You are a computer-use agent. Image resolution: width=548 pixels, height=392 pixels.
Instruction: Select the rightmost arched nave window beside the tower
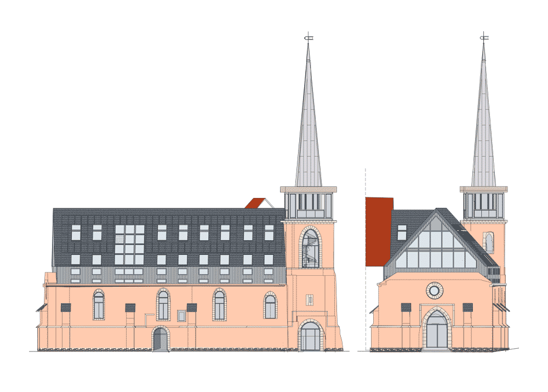pos(270,306)
